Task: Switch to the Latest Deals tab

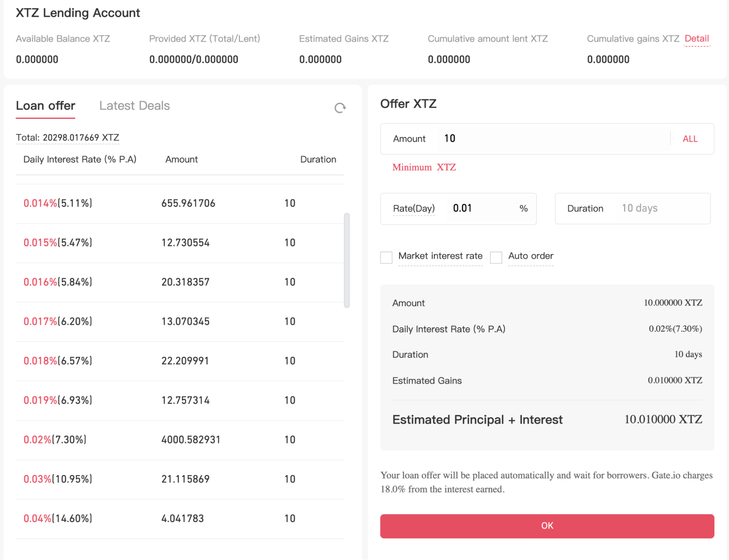Action: 134,106
